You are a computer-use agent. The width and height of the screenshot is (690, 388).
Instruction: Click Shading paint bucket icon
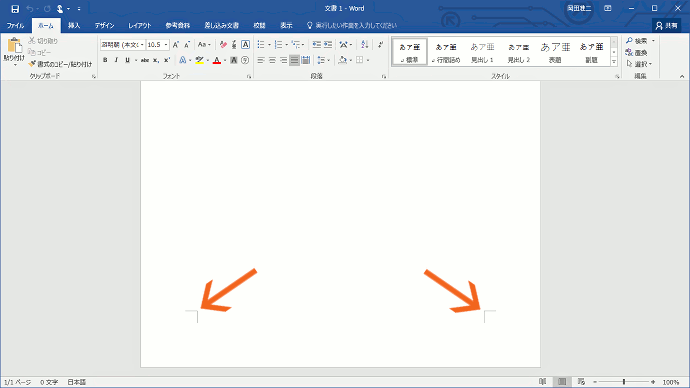click(x=342, y=60)
